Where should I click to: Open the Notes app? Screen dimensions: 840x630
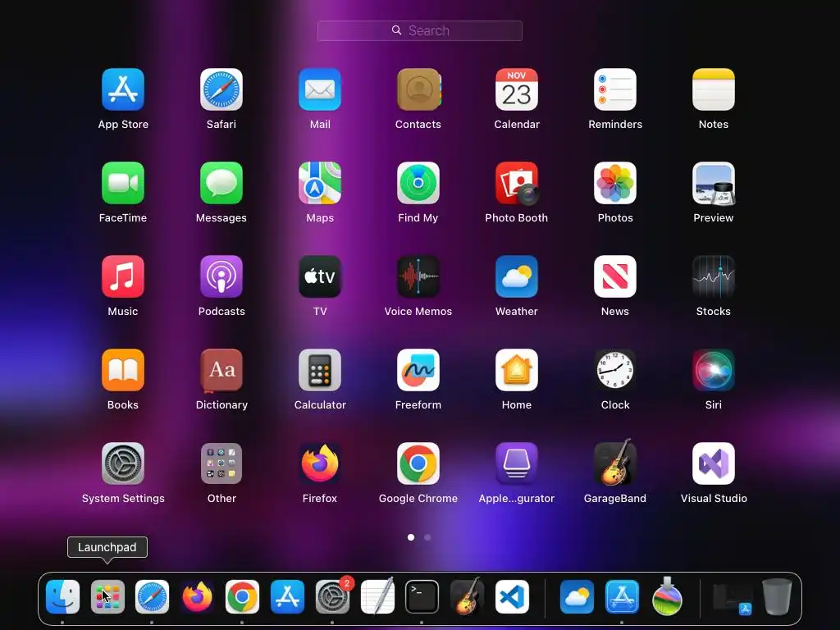pos(714,89)
